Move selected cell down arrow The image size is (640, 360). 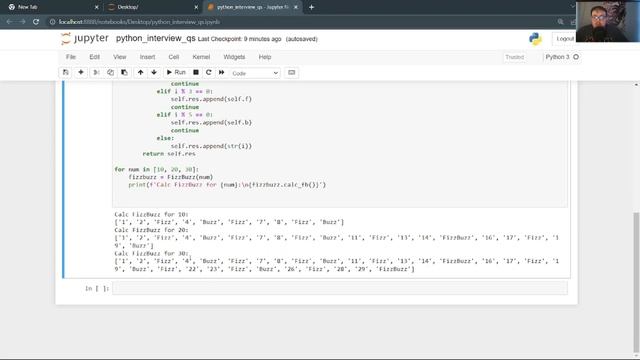point(154,73)
